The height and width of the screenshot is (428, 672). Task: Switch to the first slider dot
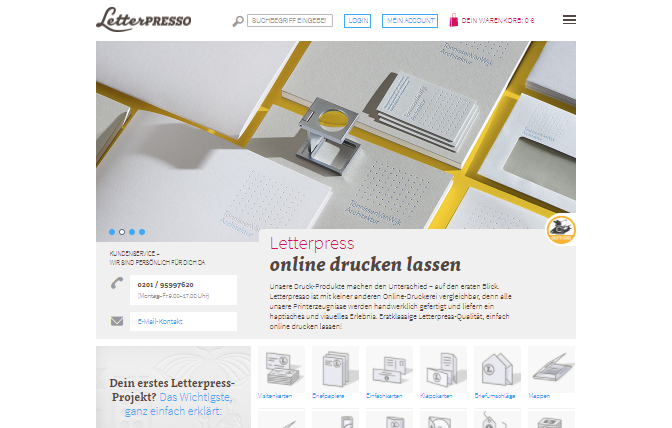coord(112,232)
